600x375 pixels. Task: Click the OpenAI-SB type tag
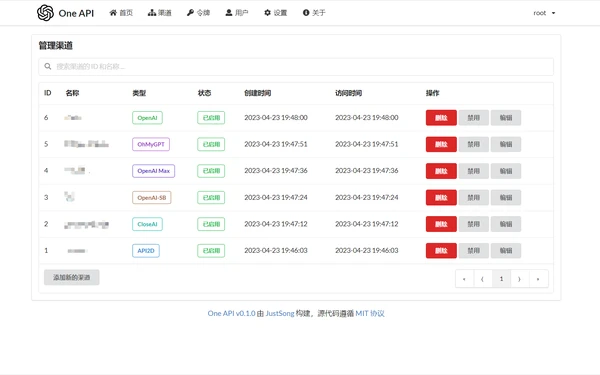152,197
